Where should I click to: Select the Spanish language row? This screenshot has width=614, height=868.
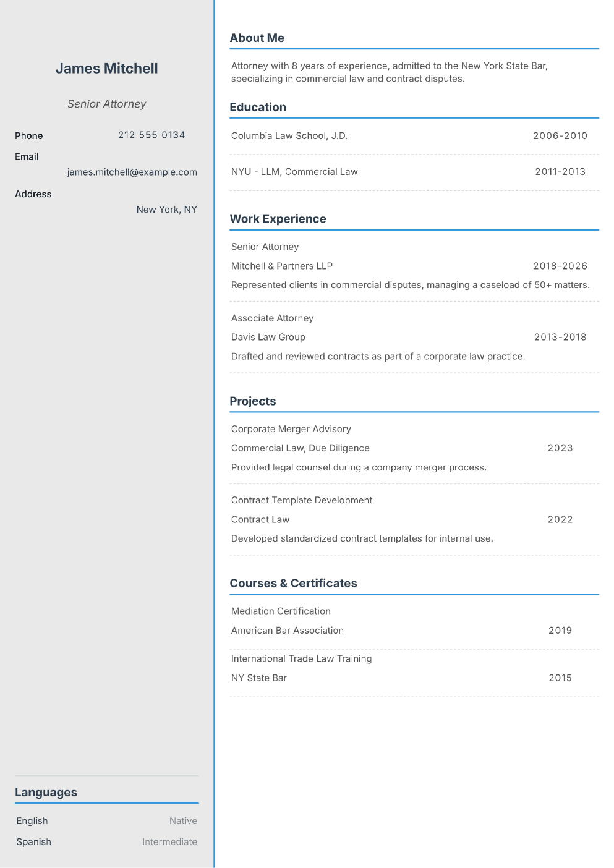[107, 842]
